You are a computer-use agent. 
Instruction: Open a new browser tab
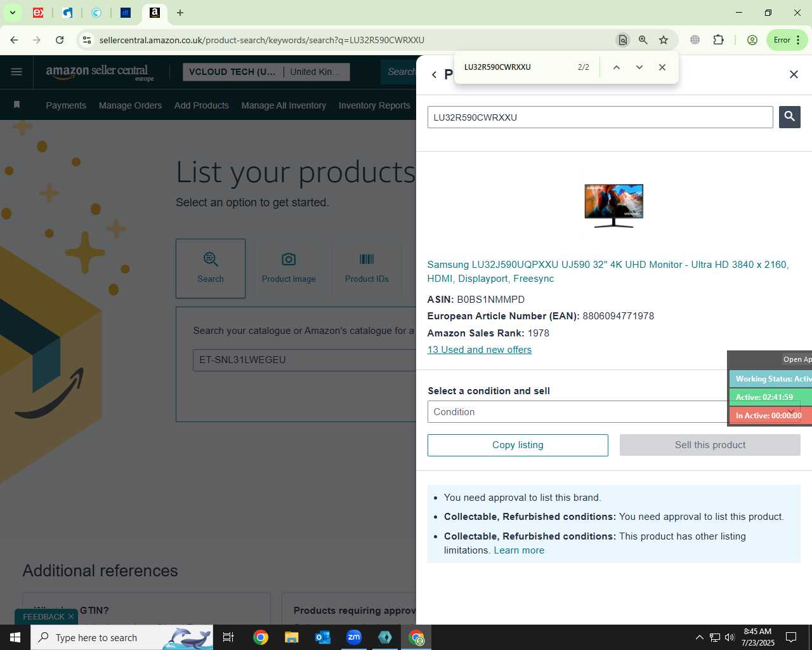pos(180,13)
